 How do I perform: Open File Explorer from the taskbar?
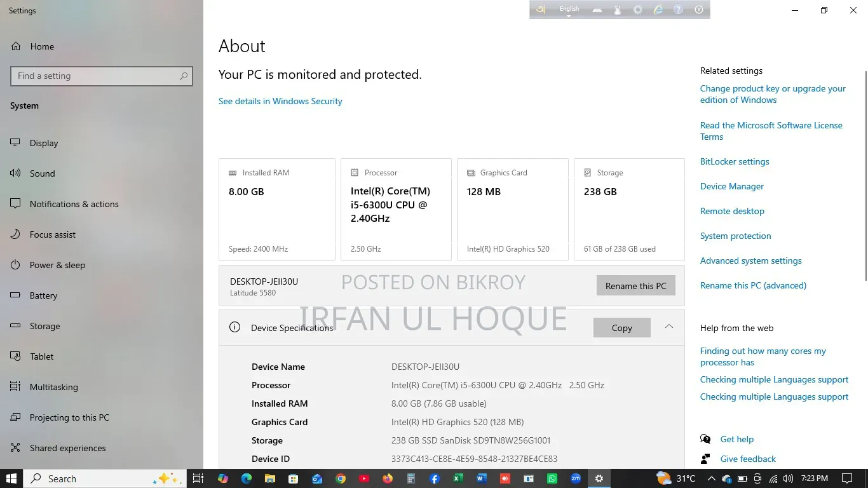270,478
